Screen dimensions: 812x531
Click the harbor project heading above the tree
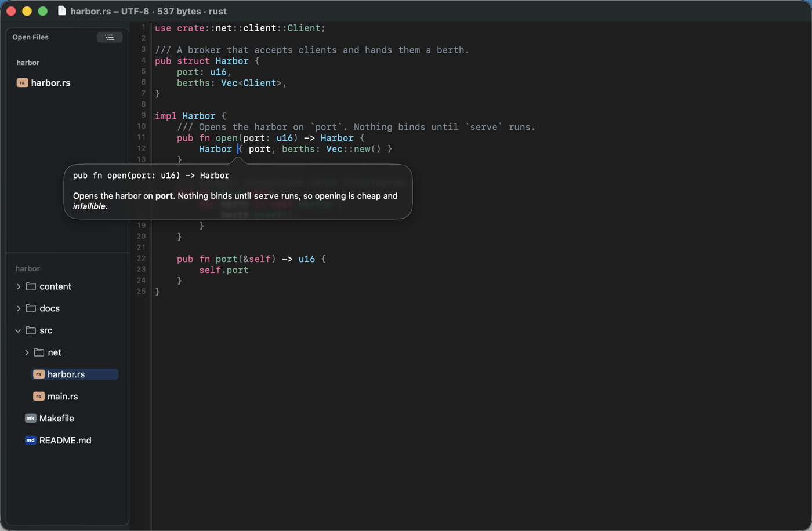click(27, 269)
